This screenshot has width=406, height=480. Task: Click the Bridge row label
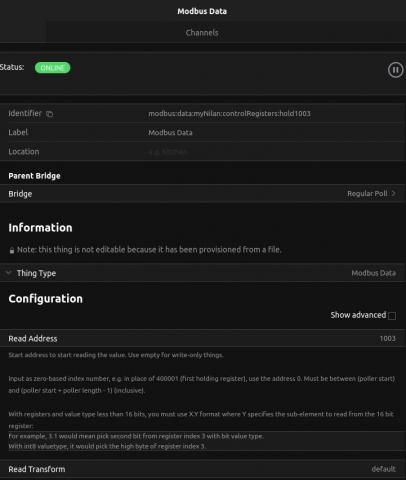tap(20, 194)
